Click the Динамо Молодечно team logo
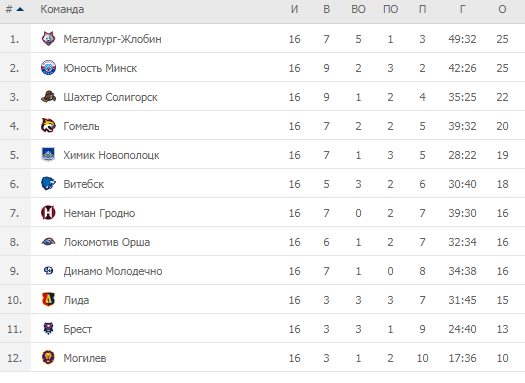Image resolution: width=525 pixels, height=383 pixels. 48,271
